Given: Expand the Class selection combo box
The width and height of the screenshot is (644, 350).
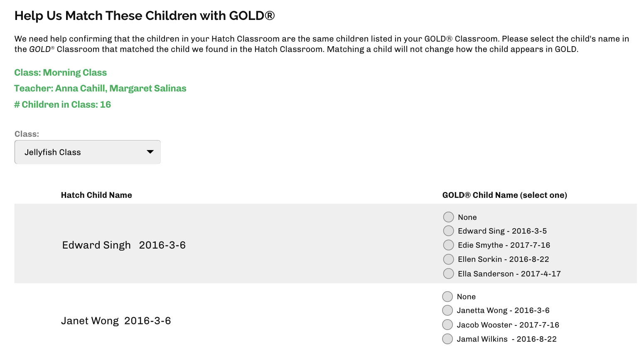Looking at the screenshot, I should (87, 152).
